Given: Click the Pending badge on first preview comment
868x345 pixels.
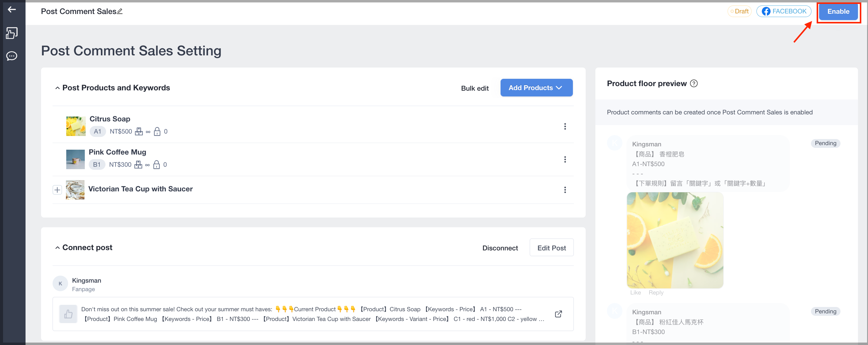Looking at the screenshot, I should (825, 143).
